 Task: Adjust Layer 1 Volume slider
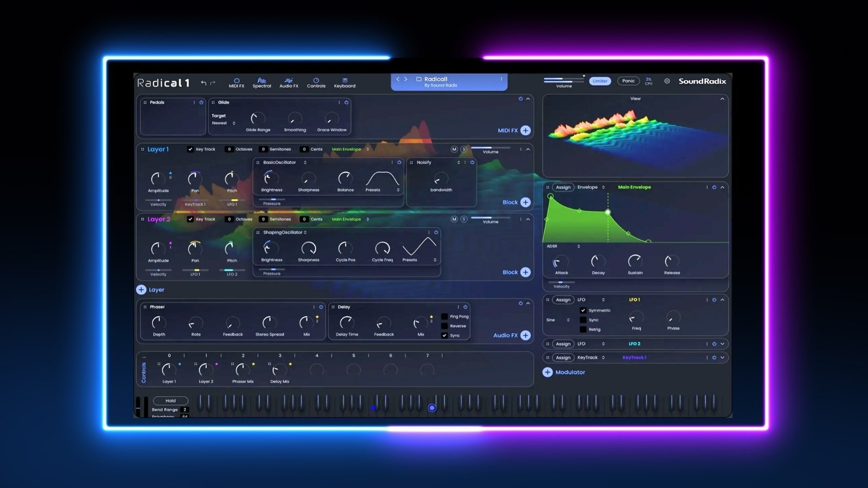tap(490, 147)
